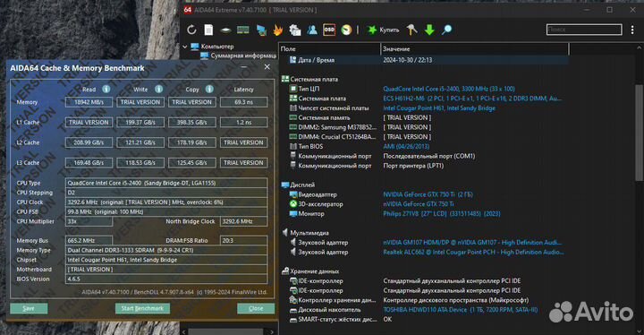Click Memory Latency value 69.3 ns
Screen dimensions: 644x335
coord(243,102)
